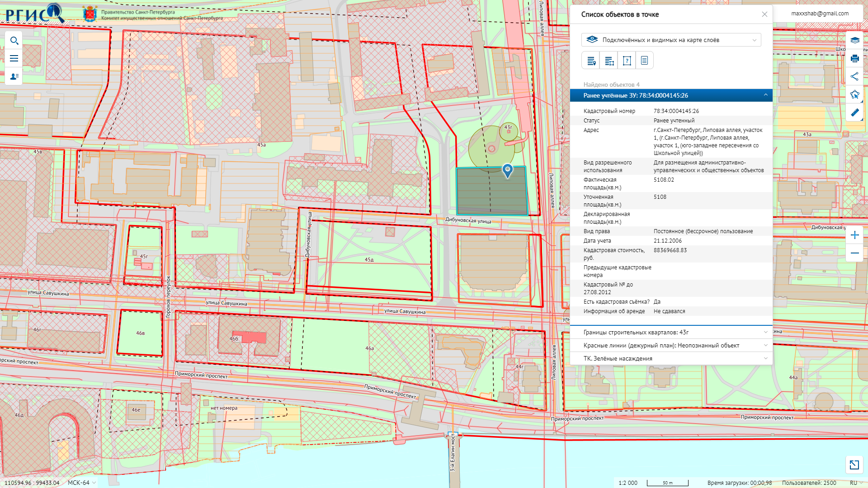Viewport: 868px width, 488px height.
Task: Open the МСК-64 coordinate system dropdown
Action: pos(82,483)
